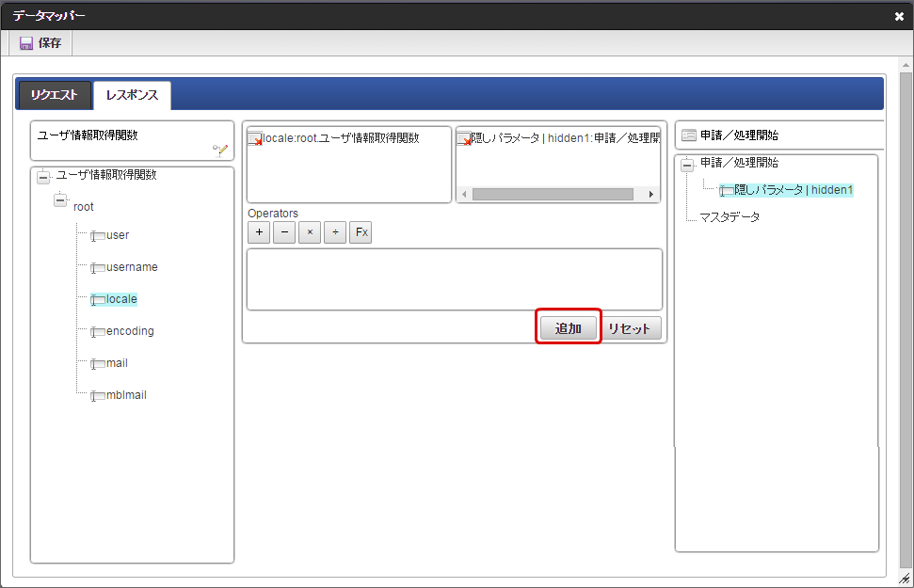Click the 保存 save button
Image resolution: width=914 pixels, height=588 pixels.
pos(40,43)
